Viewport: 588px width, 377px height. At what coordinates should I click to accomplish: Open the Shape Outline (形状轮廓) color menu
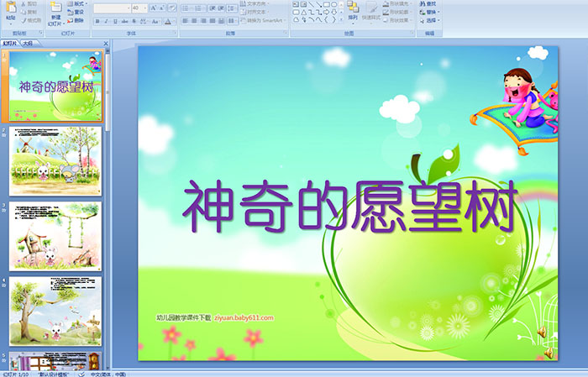point(397,12)
